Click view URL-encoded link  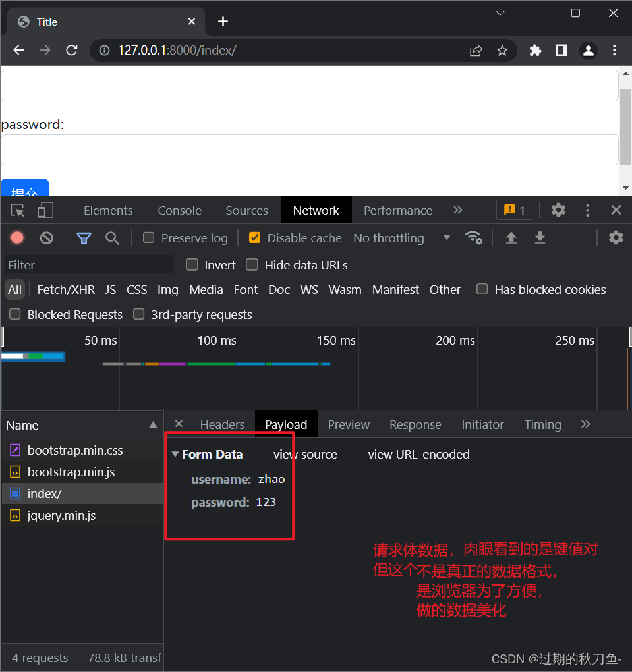[x=419, y=455]
